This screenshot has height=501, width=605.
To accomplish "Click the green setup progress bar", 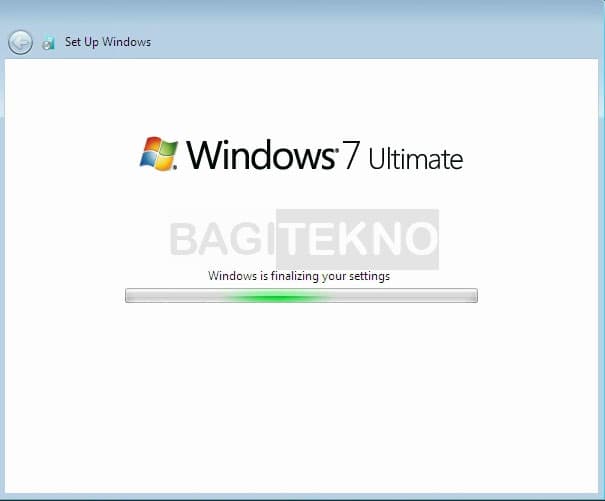I will pyautogui.click(x=301, y=296).
